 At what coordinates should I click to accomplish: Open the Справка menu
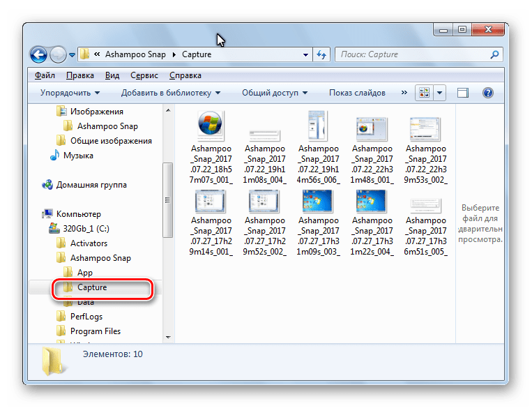[185, 75]
